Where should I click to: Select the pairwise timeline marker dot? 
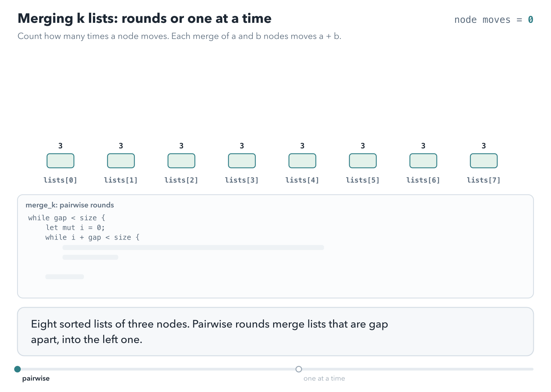tap(17, 369)
